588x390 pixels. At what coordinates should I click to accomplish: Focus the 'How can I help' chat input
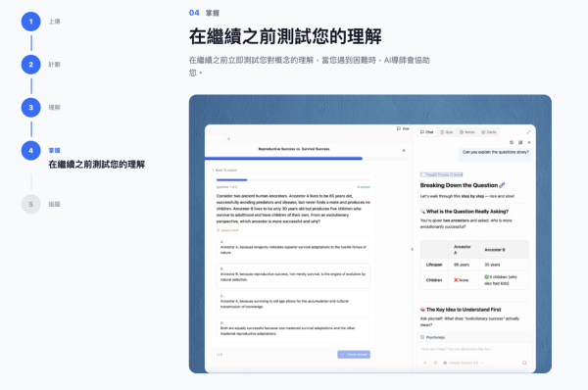point(474,349)
